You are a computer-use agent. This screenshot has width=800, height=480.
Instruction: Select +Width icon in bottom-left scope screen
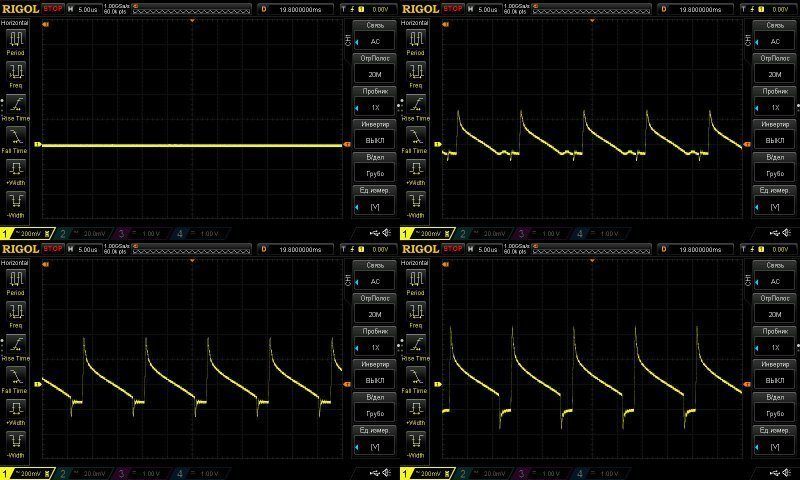tap(16, 409)
